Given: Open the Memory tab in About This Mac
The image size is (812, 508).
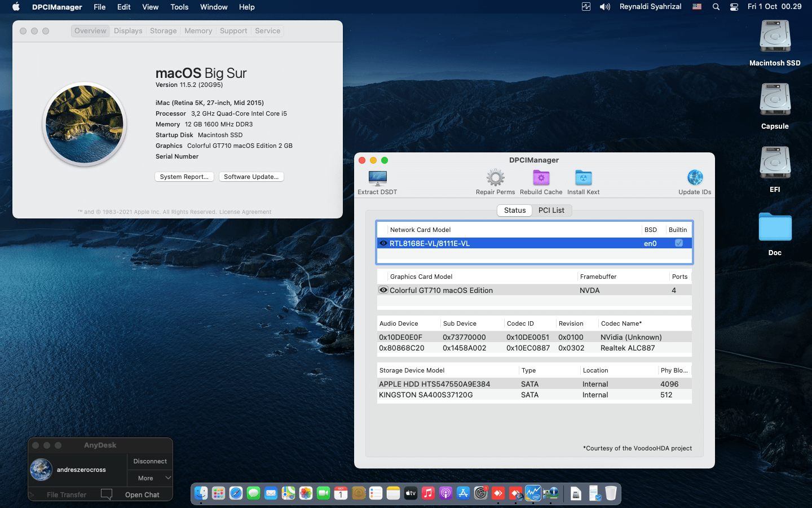Looking at the screenshot, I should click(198, 31).
